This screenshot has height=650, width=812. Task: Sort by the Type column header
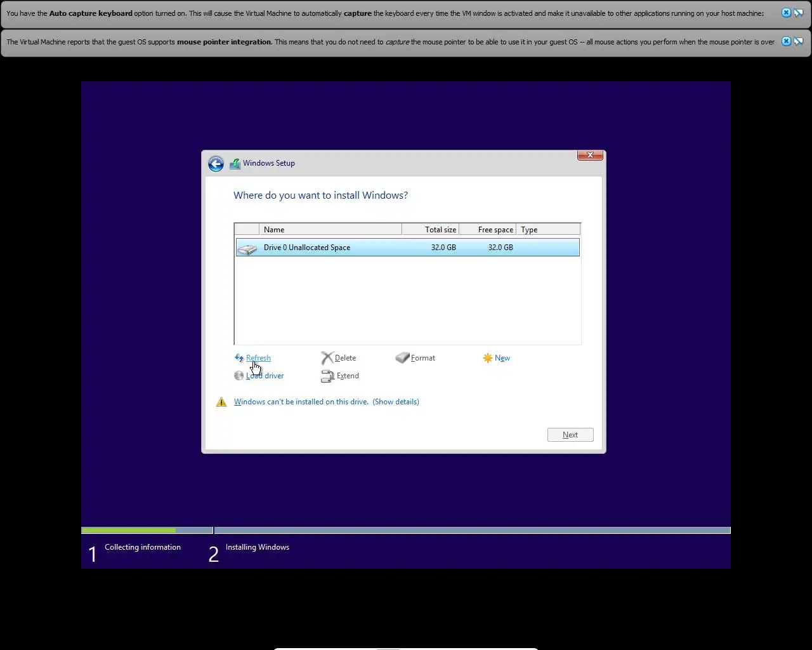548,230
